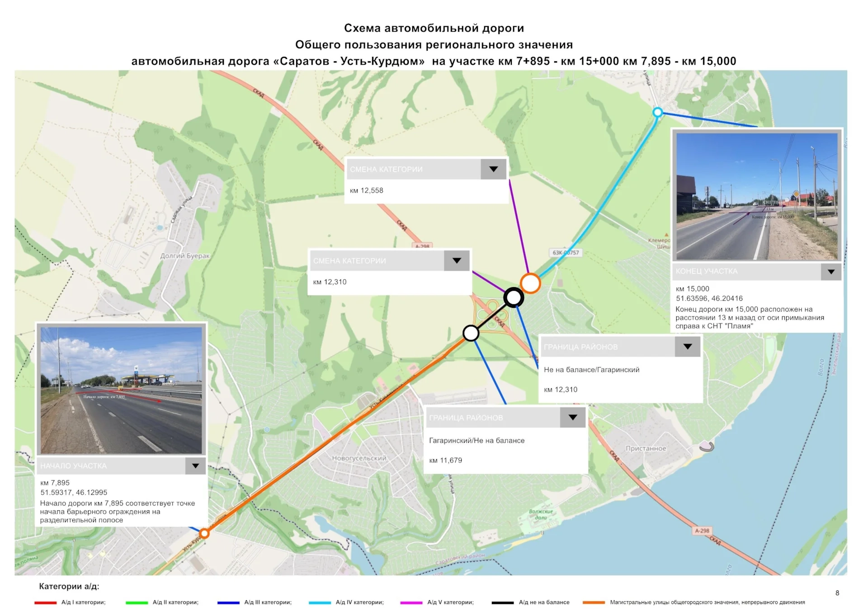Click the red А/д I категории legend swatch
The width and height of the screenshot is (868, 614).
coord(45,603)
